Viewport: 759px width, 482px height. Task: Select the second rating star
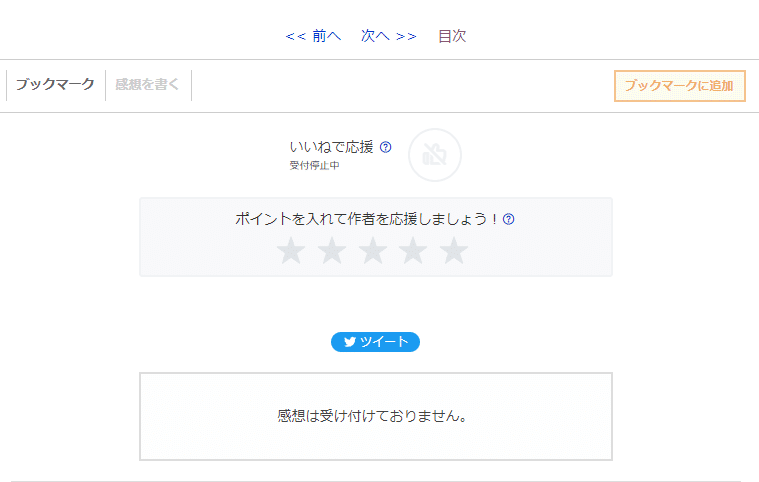[331, 251]
